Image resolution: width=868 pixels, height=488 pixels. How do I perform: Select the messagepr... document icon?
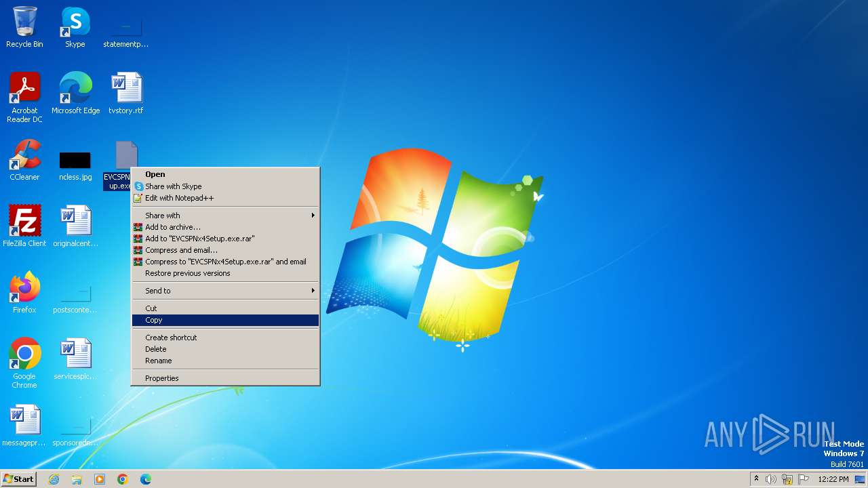(x=24, y=426)
